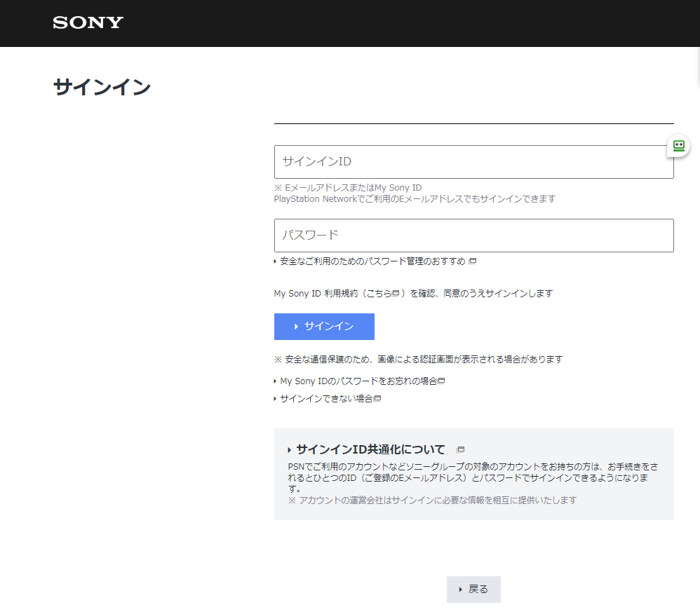The height and width of the screenshot is (612, 700).
Task: Click the triangle before サインインできない場合
Action: tap(276, 399)
